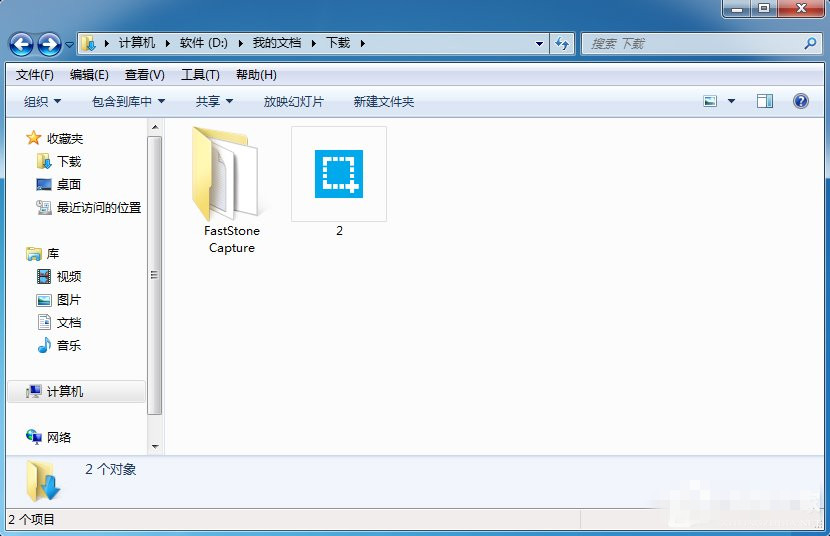Viewport: 830px width, 536px height.
Task: Select the file named 2
Action: pyautogui.click(x=339, y=175)
